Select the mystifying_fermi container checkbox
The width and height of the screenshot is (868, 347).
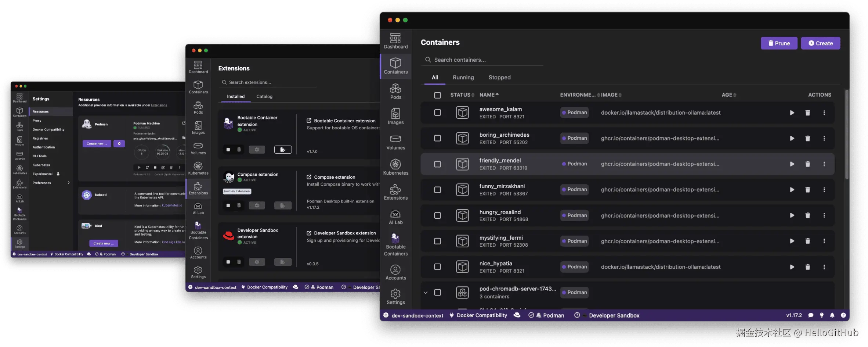point(437,241)
